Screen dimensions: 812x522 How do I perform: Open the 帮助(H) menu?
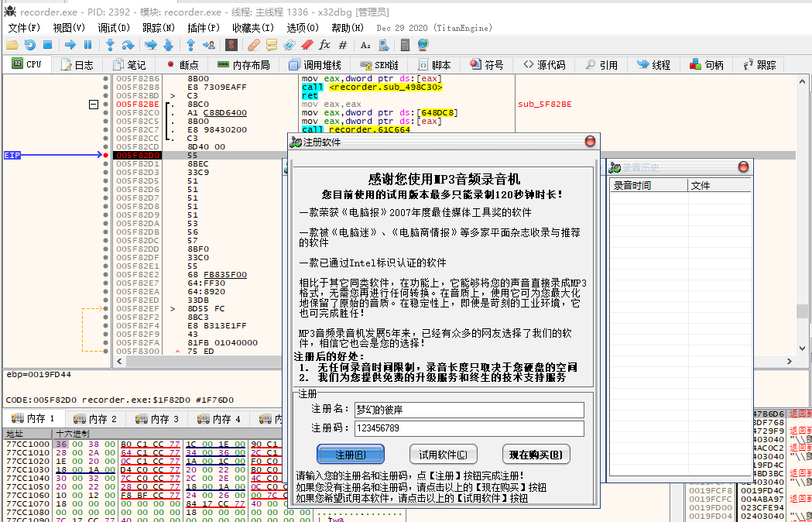[x=348, y=28]
